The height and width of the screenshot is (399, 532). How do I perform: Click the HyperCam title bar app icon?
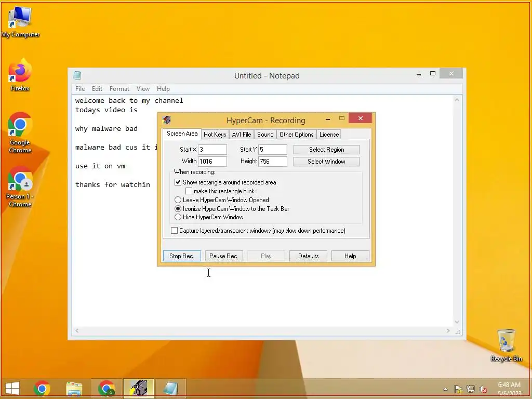[x=166, y=120]
